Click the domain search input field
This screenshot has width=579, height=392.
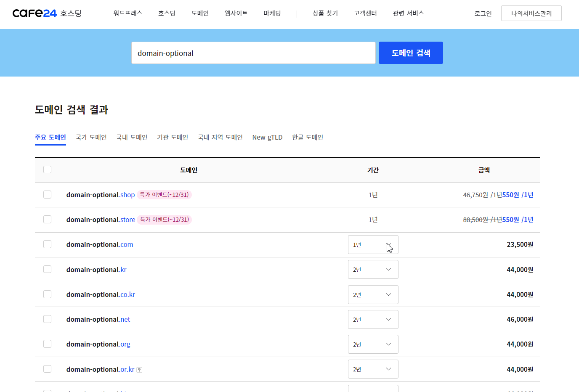[253, 53]
